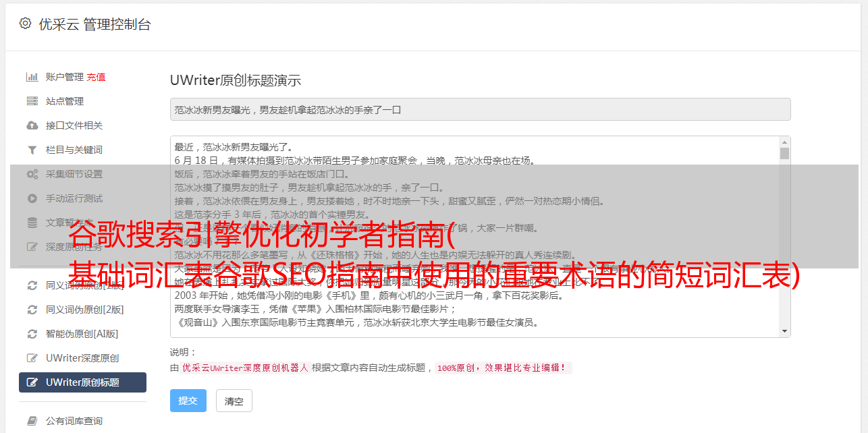This screenshot has height=433, width=868.
Task: Open the 账户管理 bar chart icon
Action: (32, 77)
